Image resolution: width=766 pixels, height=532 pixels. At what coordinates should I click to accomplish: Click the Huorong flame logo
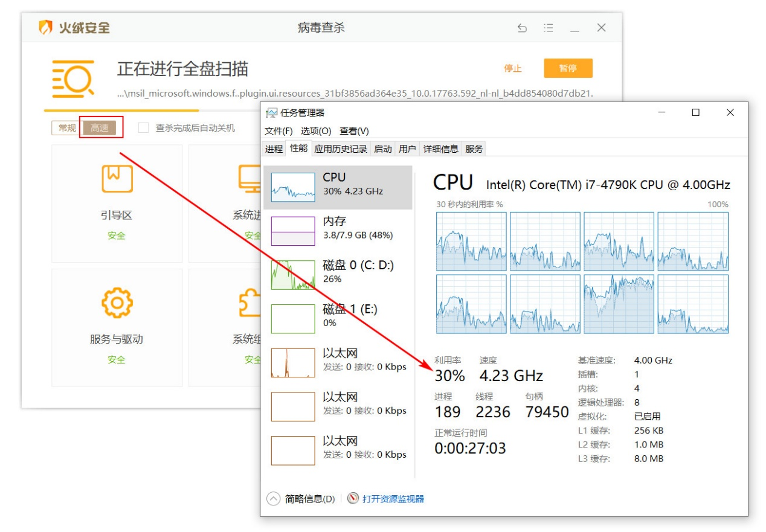pyautogui.click(x=45, y=28)
